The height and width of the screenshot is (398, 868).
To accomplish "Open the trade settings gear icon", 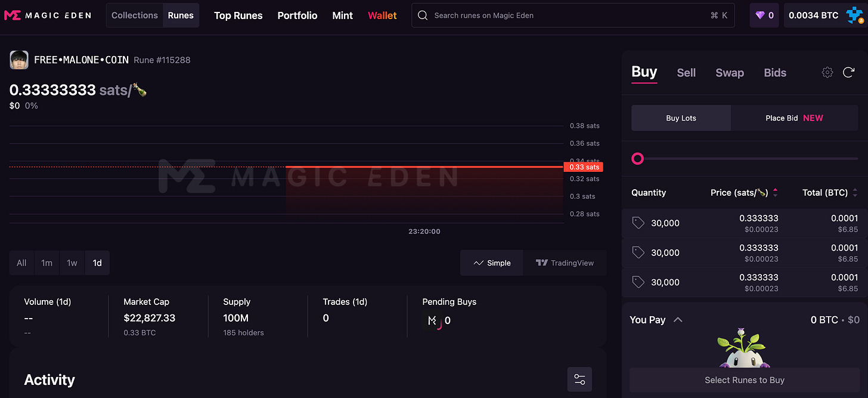I will pyautogui.click(x=827, y=72).
